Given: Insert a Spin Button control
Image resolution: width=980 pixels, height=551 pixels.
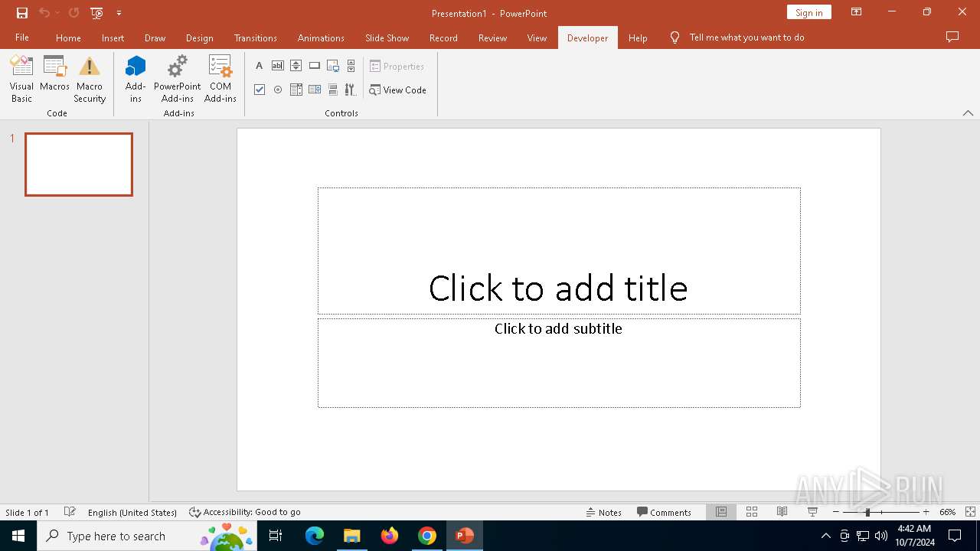Looking at the screenshot, I should pos(296,66).
